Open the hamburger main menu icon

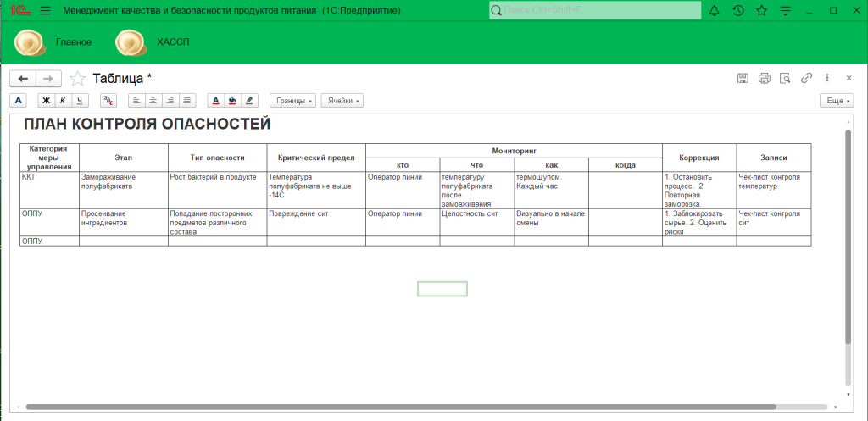(x=45, y=10)
